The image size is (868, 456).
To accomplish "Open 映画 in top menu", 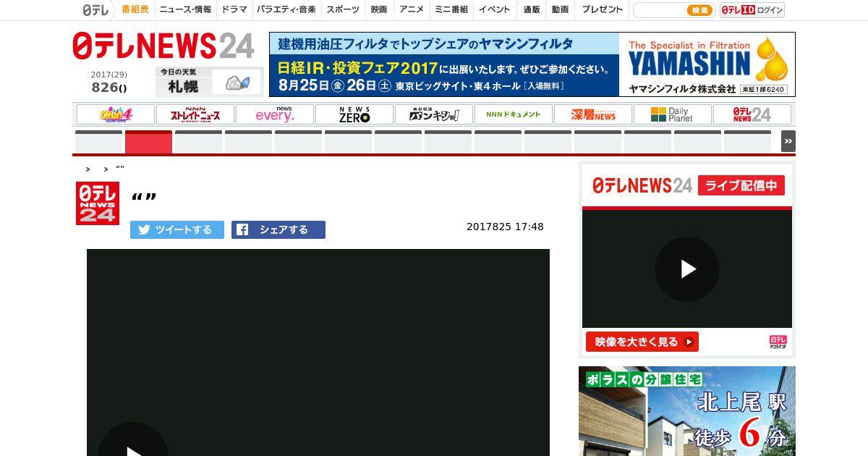I will click(379, 9).
